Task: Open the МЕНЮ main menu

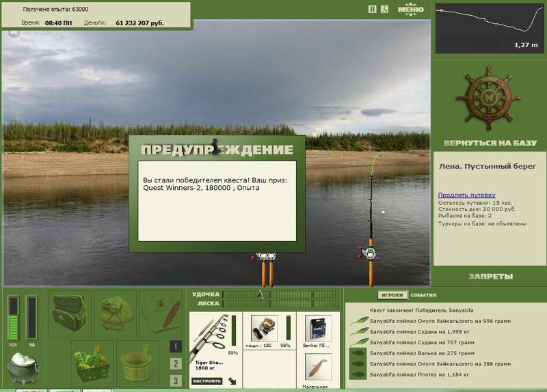Action: point(411,10)
